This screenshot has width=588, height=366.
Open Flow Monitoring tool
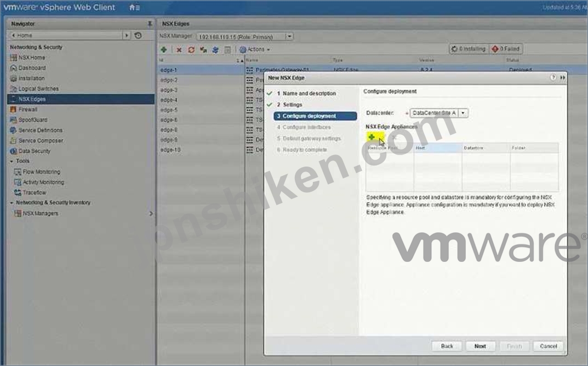(x=41, y=171)
